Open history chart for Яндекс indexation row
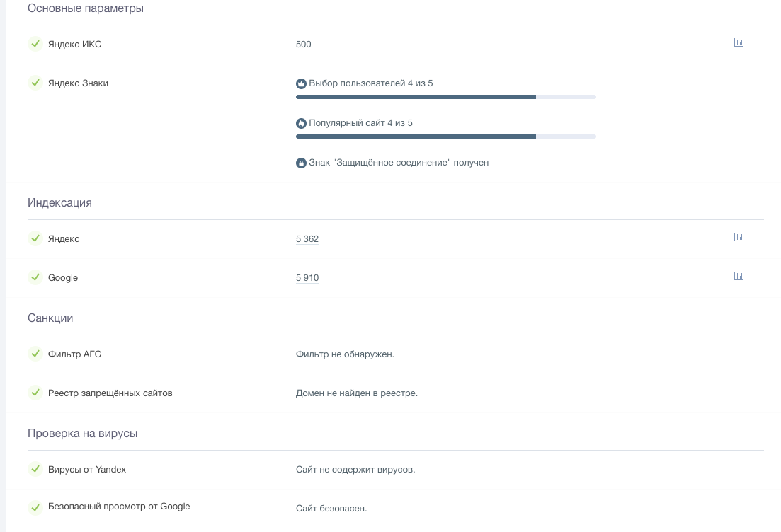The image size is (781, 532). click(x=739, y=238)
